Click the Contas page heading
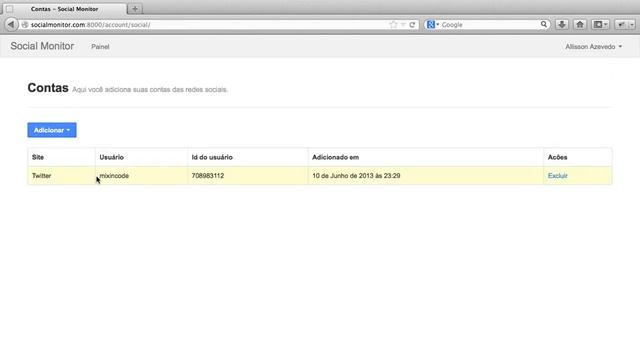 point(48,87)
